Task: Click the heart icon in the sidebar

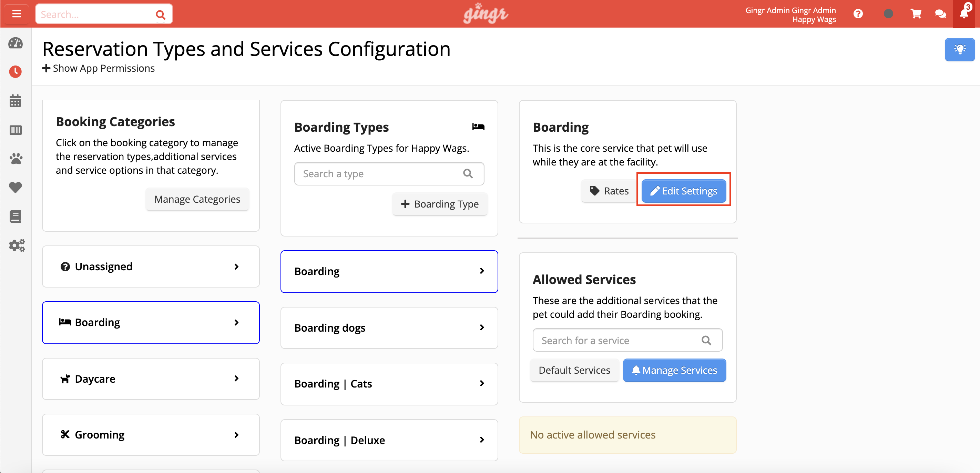Action: (15, 187)
